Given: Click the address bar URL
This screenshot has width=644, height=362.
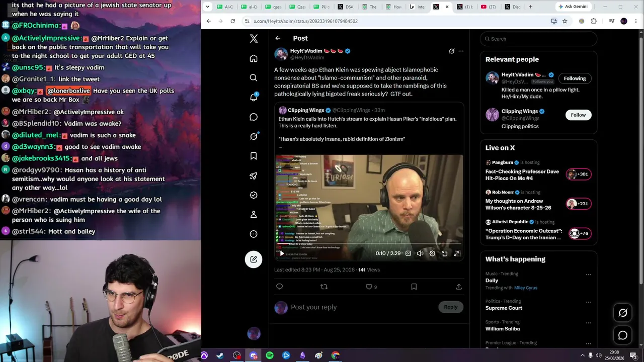Looking at the screenshot, I should coord(305,21).
